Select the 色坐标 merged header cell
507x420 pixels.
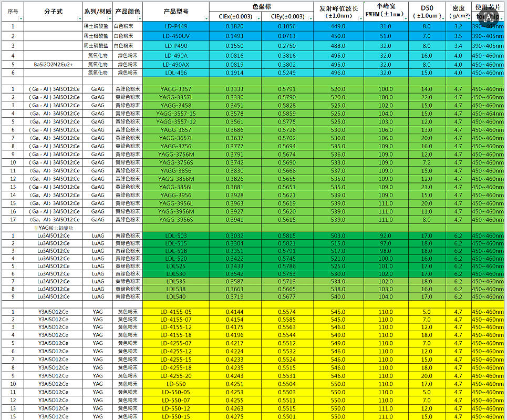tap(261, 7)
